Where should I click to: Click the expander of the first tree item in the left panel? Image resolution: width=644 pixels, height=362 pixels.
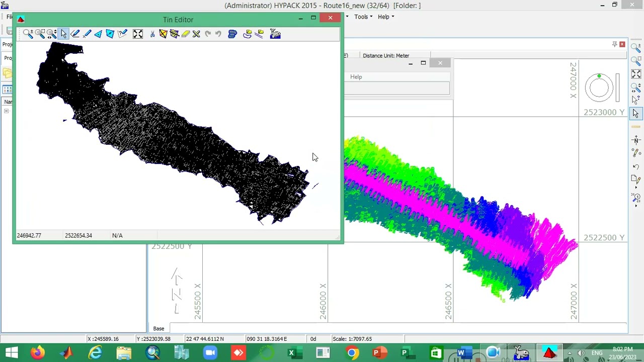point(6,111)
